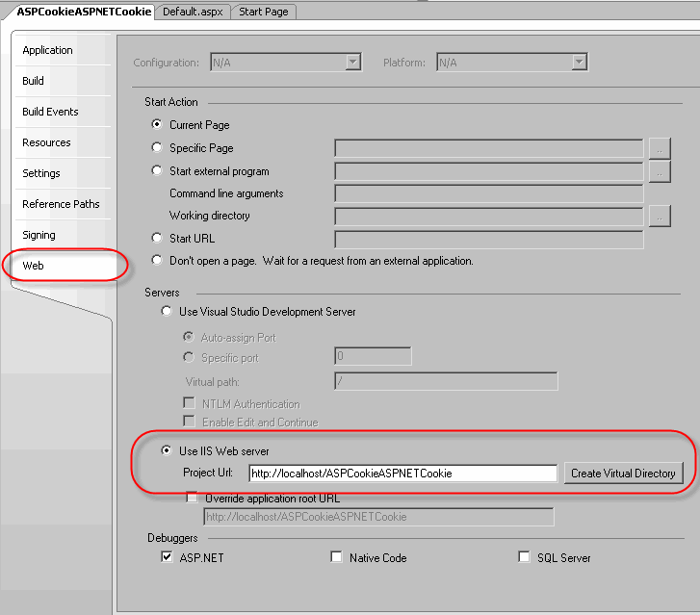
Task: Open the Resources properties tab
Action: [46, 142]
